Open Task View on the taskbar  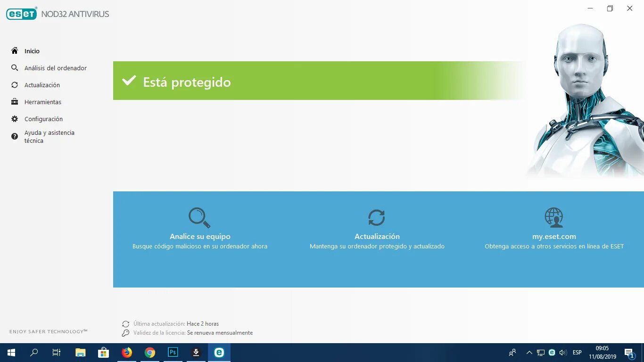click(57, 353)
